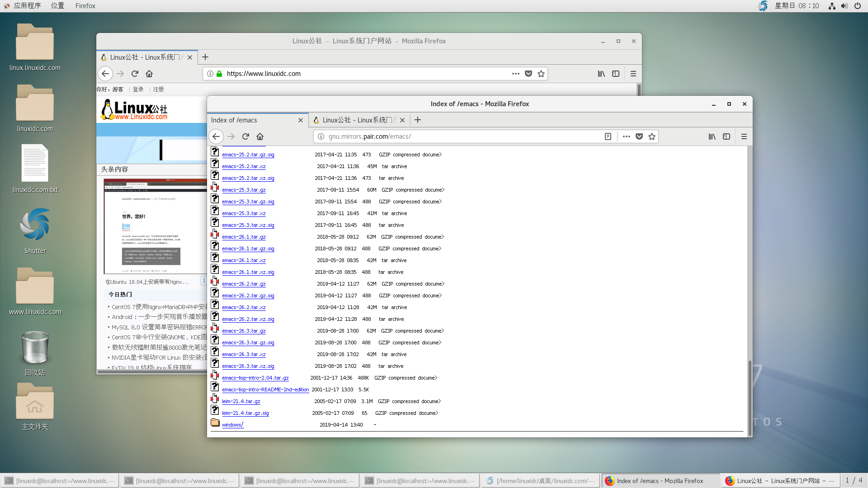Image resolution: width=868 pixels, height=488 pixels.
Task: Open Shutter desktop icon
Action: tap(35, 231)
